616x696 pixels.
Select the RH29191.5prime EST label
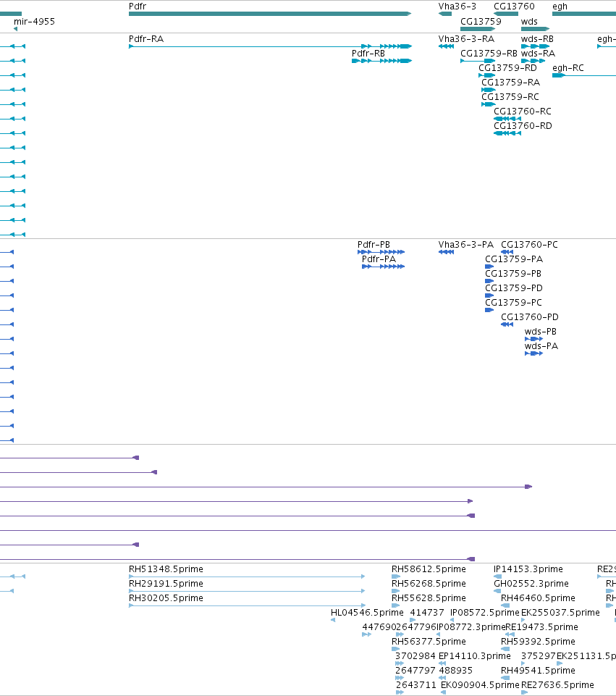(x=166, y=583)
